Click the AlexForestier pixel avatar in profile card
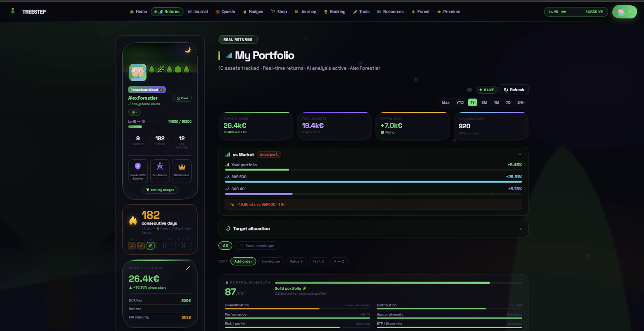Viewport: 644px width, 331px height. (x=138, y=72)
